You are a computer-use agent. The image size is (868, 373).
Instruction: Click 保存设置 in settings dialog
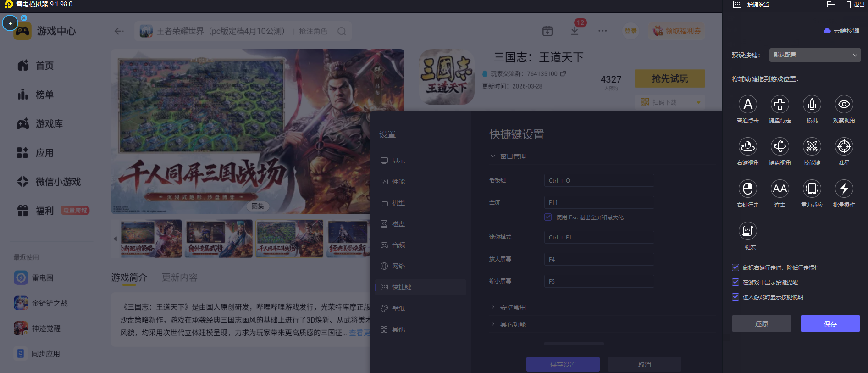pyautogui.click(x=563, y=365)
